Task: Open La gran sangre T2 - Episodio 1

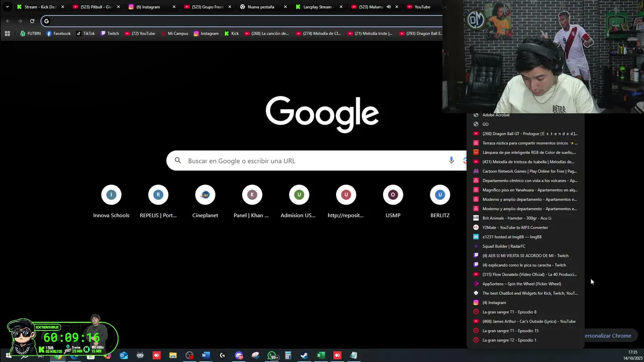Action: point(526,340)
